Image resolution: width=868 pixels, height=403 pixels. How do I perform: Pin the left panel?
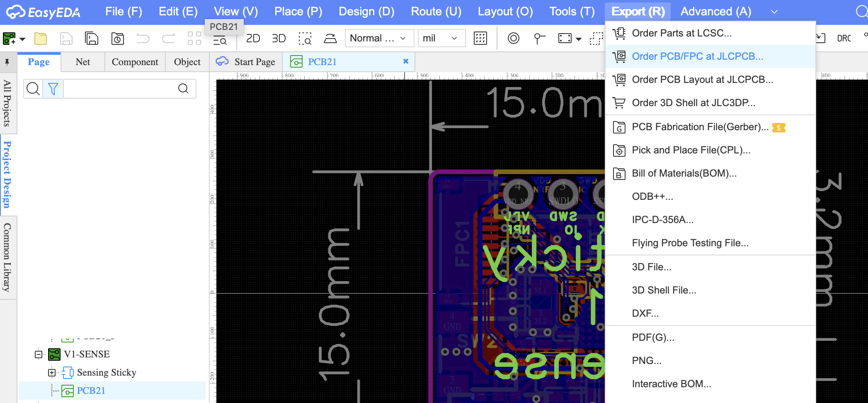(7, 62)
